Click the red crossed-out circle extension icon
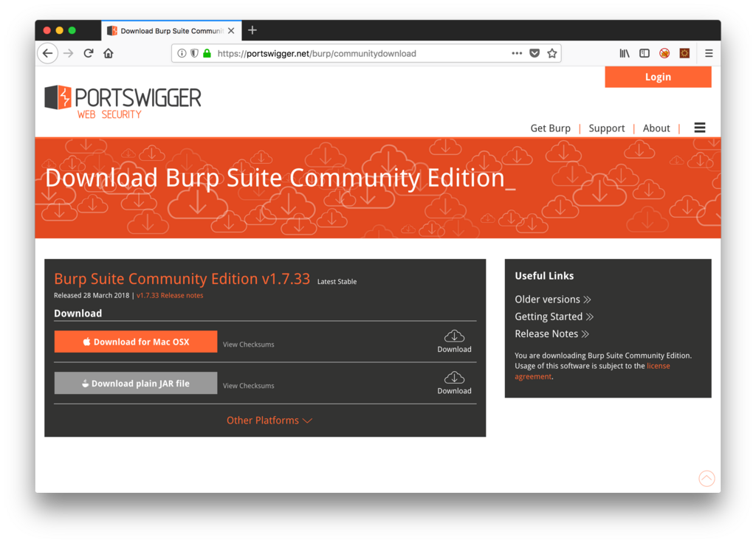Image resolution: width=756 pixels, height=543 pixels. coord(664,53)
